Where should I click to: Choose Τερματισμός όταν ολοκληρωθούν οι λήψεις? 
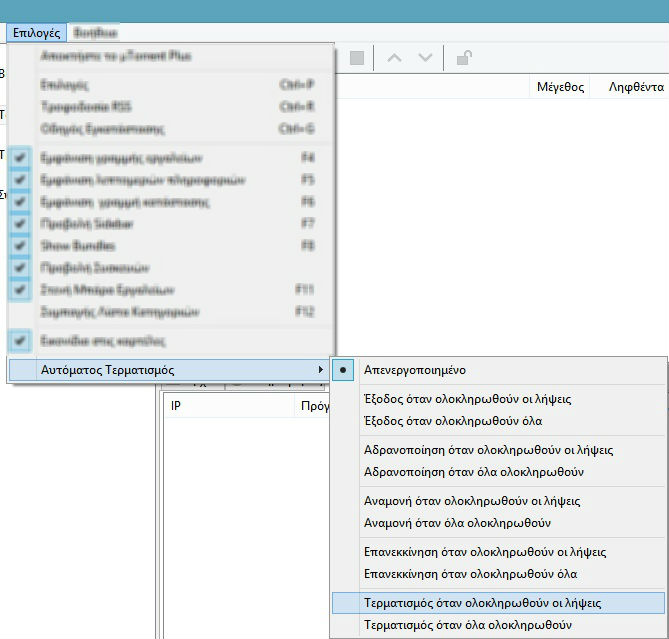pos(499,603)
